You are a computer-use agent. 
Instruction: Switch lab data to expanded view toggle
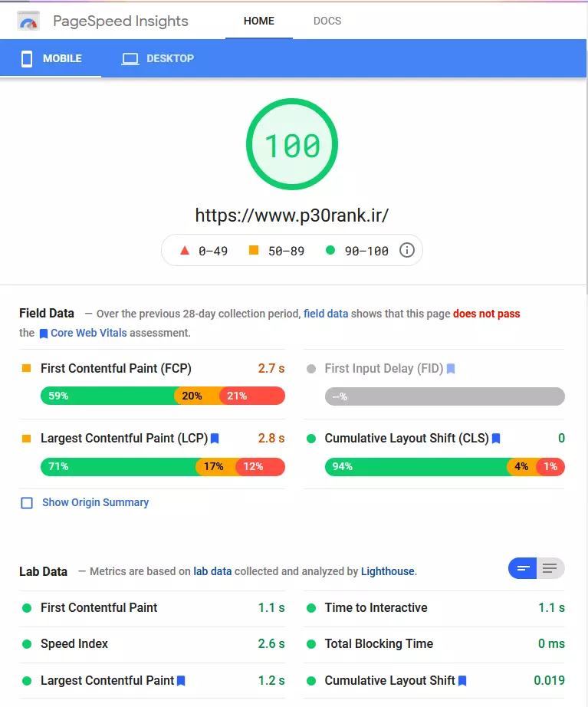pos(550,568)
